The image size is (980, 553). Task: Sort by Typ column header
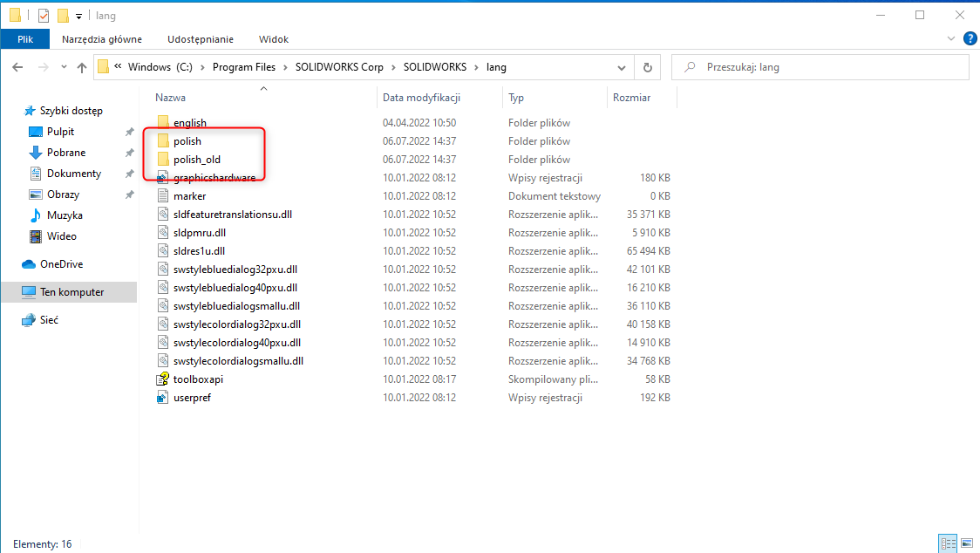pos(515,98)
